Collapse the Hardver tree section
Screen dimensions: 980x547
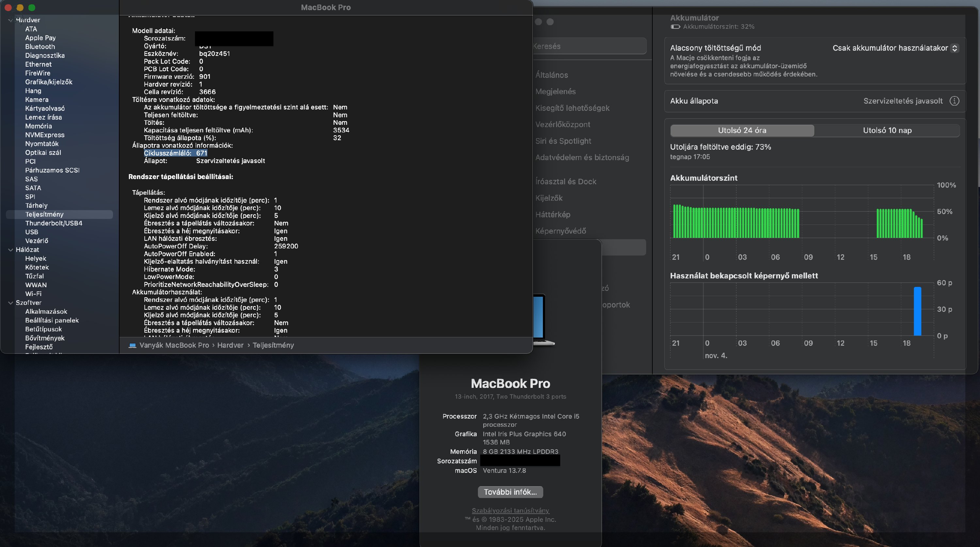click(10, 20)
